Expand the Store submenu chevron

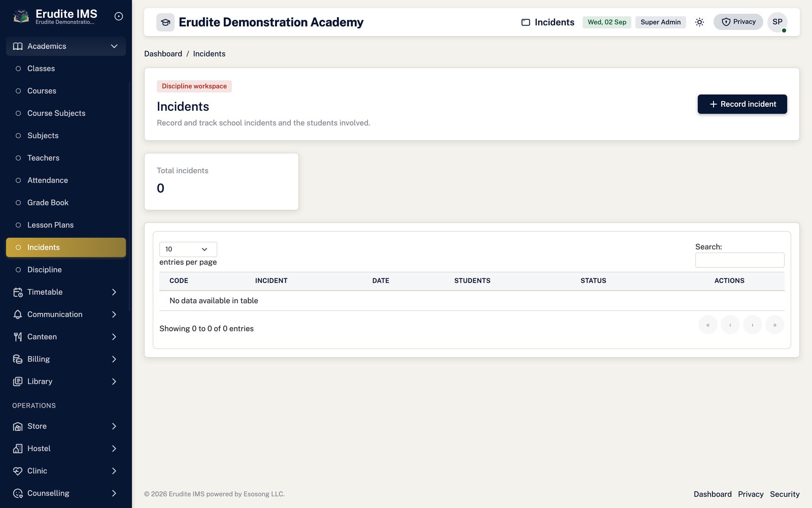[114, 426]
